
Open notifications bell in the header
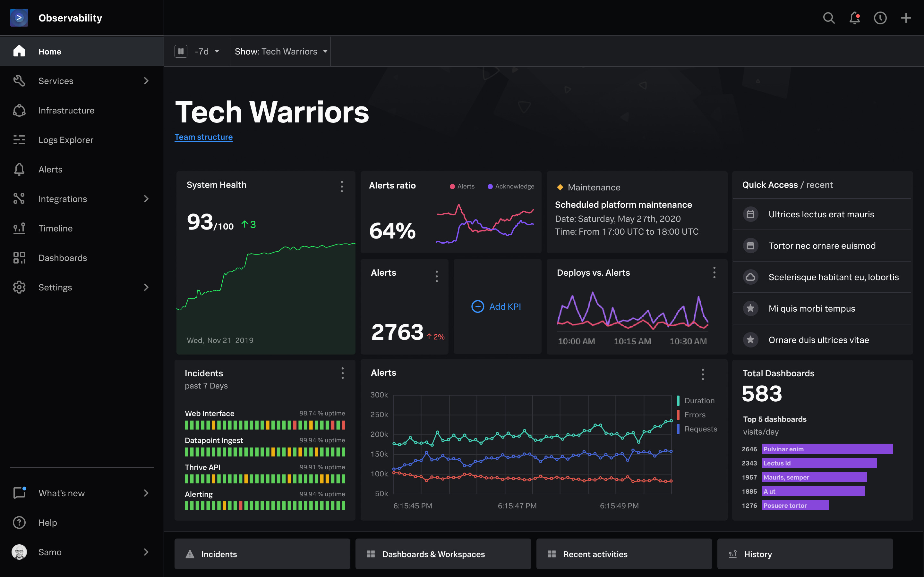(854, 18)
